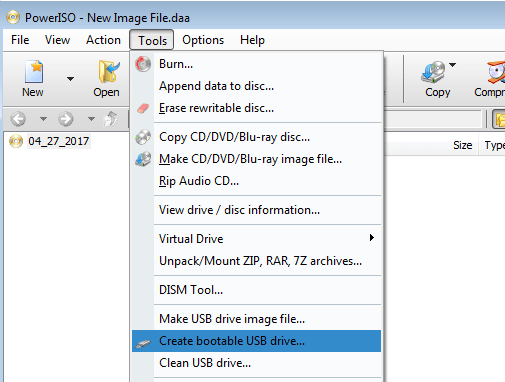Image resolution: width=505 pixels, height=382 pixels.
Task: Click the Up one level icon
Action: point(111,119)
